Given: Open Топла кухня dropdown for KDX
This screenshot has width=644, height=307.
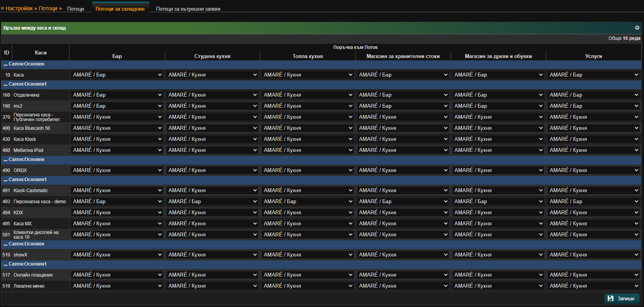Looking at the screenshot, I should click(308, 212).
